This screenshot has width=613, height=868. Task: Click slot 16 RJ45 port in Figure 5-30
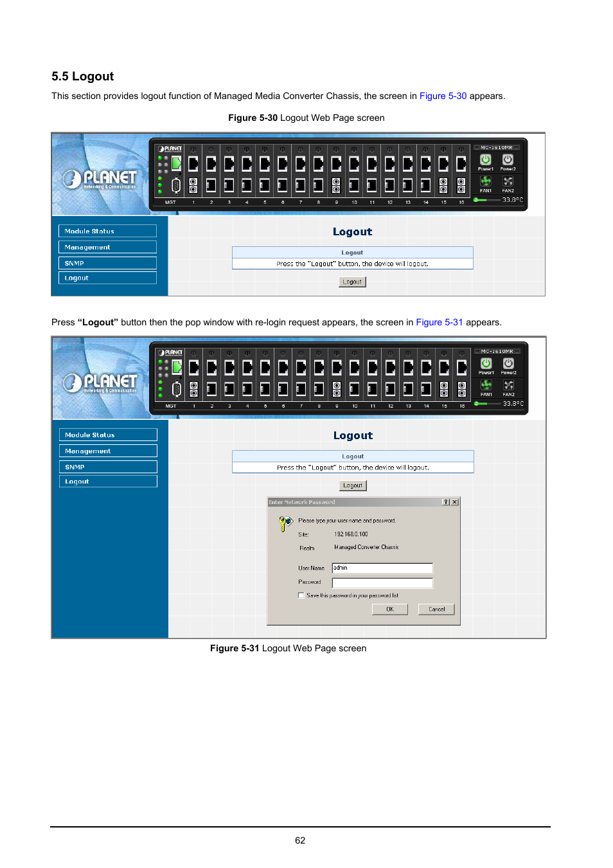pyautogui.click(x=461, y=164)
